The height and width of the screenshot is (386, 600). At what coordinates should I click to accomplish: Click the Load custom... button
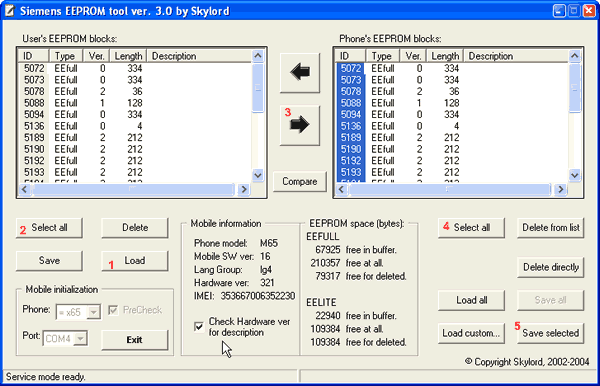[x=471, y=333]
